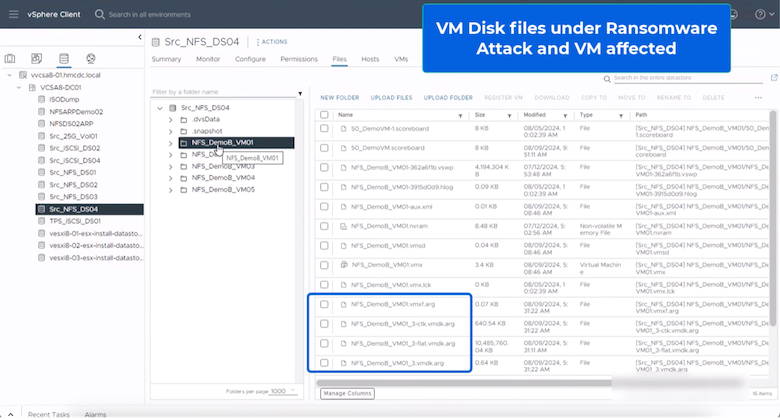Click the Name column filter icon
780x420 pixels.
[x=460, y=116]
